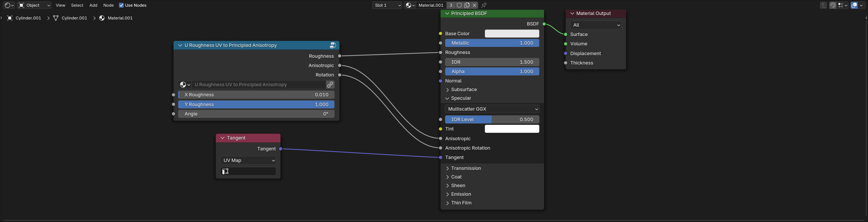Expand the Coat panel
This screenshot has width=868, height=222.
(x=447, y=177)
